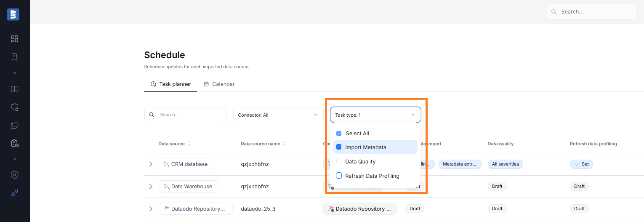Focus the top-right global Search field
The image size is (644, 222).
[x=591, y=12]
